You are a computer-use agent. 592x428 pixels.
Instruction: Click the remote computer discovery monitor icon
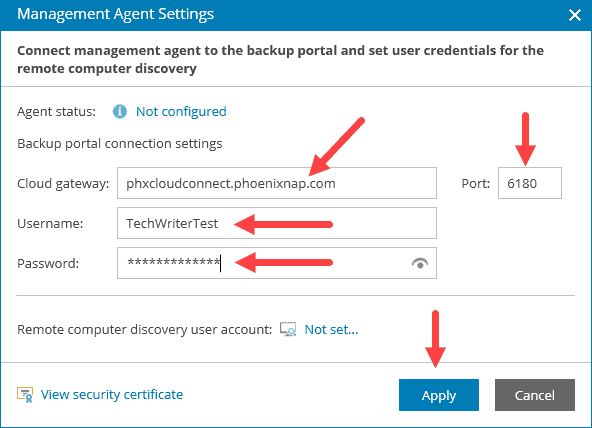click(x=288, y=329)
